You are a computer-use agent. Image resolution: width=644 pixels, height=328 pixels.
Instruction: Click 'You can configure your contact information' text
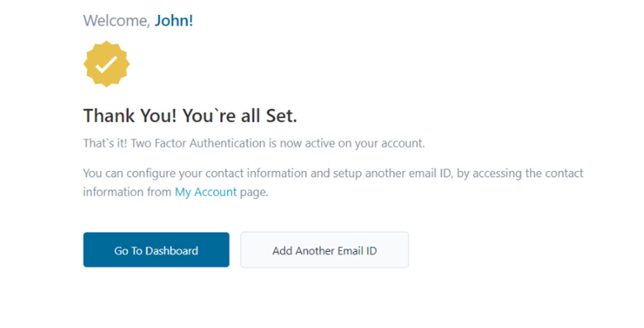point(195,173)
